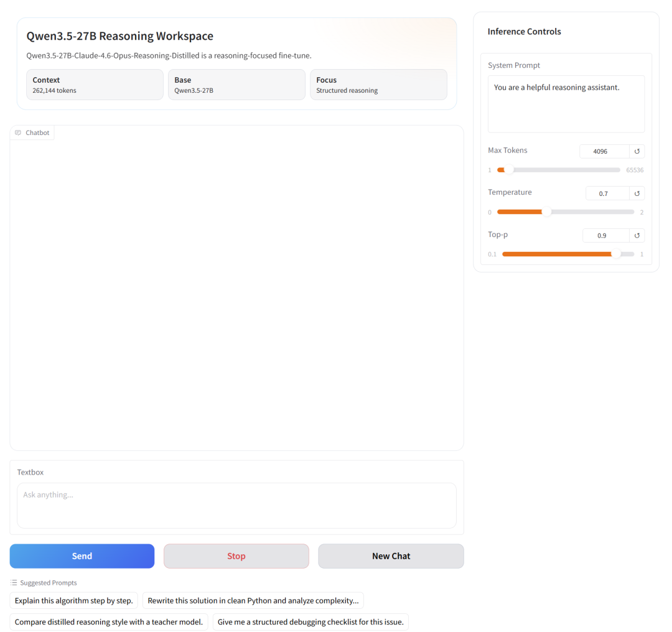Image resolution: width=672 pixels, height=632 pixels.
Task: Reset Top-p to its default value
Action: coord(637,235)
